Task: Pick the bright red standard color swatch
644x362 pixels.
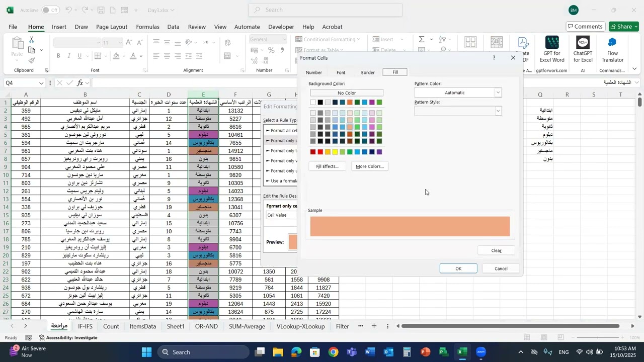Action: [320, 152]
